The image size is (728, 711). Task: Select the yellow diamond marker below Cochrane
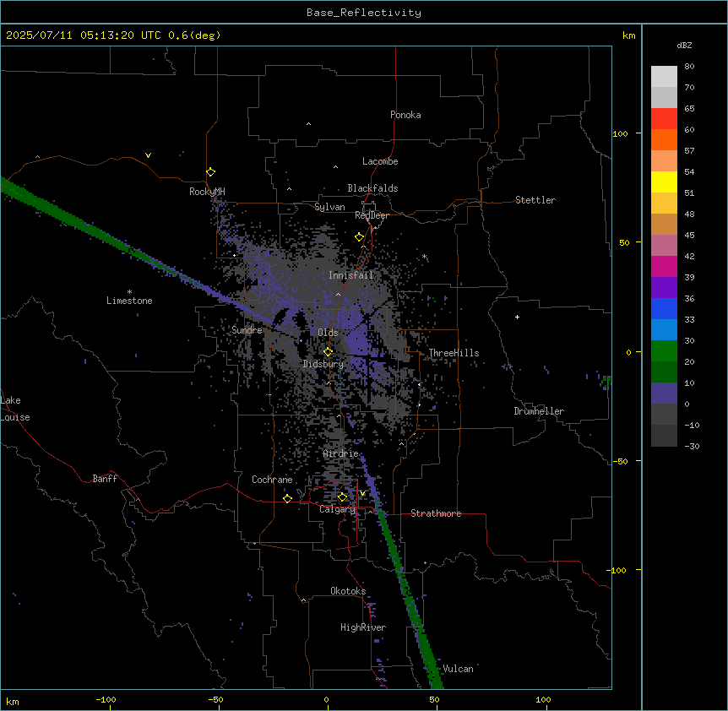click(x=287, y=498)
